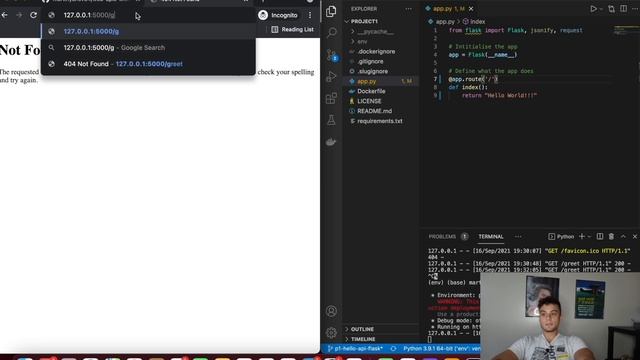
Task: Open the Explorer panel more actions menu
Action: point(409,9)
